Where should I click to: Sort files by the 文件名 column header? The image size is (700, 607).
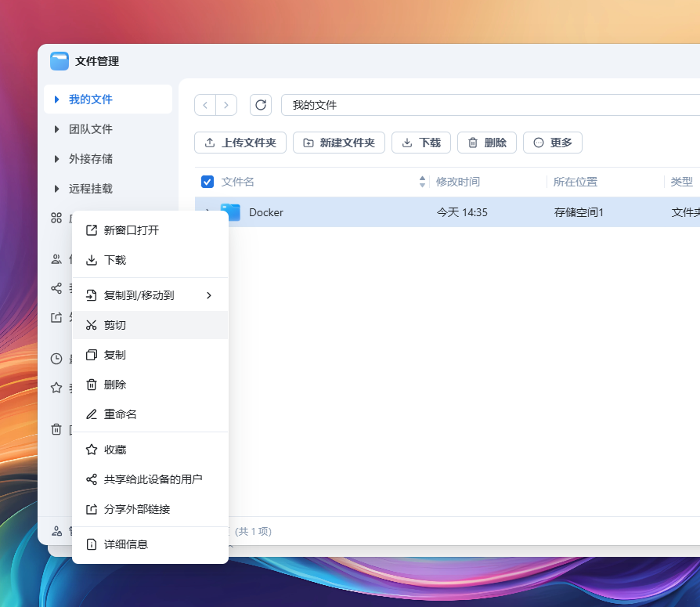pos(238,182)
